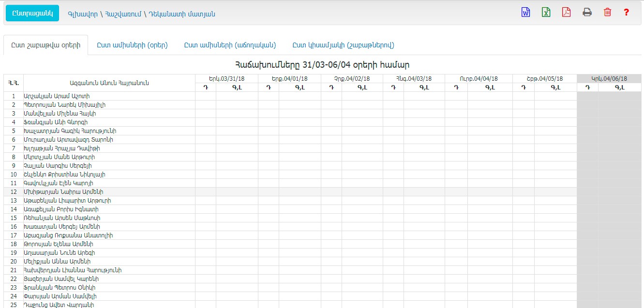Click the red trash delete icon
Screen dimensions: 644x308
607,13
